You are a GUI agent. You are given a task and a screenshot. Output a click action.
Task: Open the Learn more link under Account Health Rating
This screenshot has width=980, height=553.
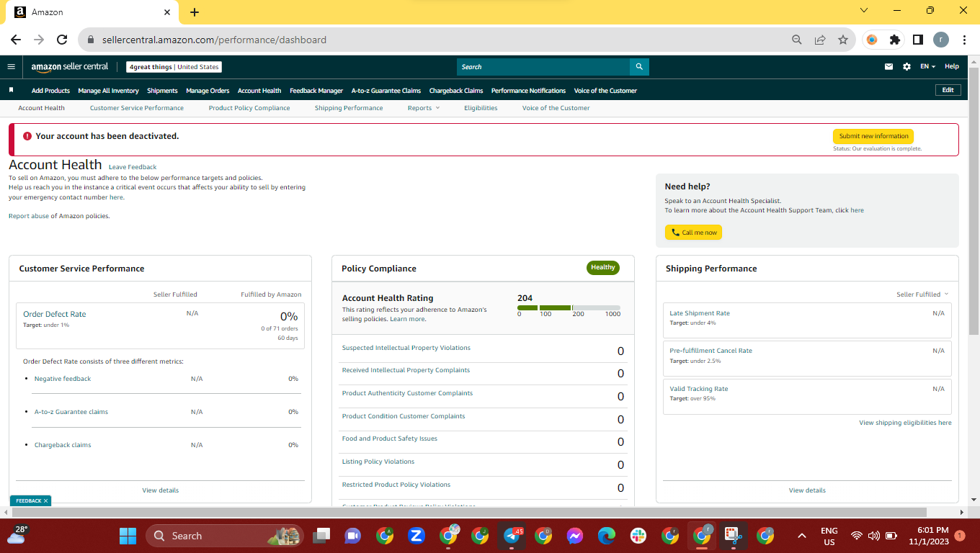pos(407,319)
